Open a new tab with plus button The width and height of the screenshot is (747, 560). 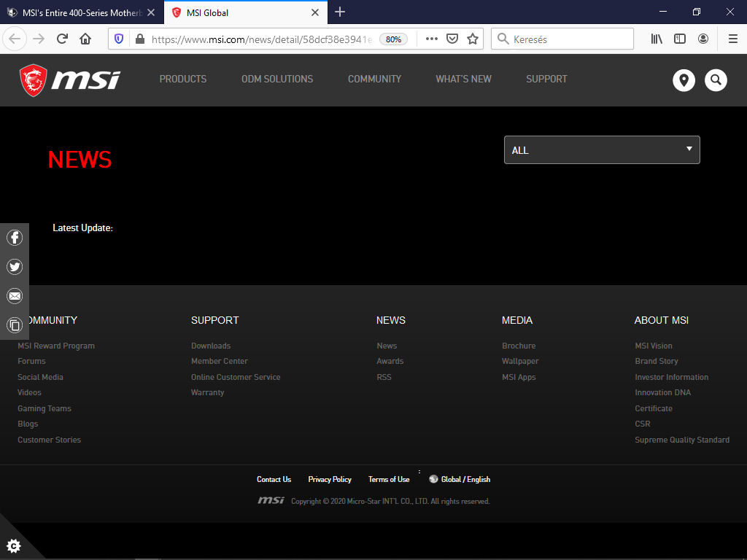click(340, 12)
